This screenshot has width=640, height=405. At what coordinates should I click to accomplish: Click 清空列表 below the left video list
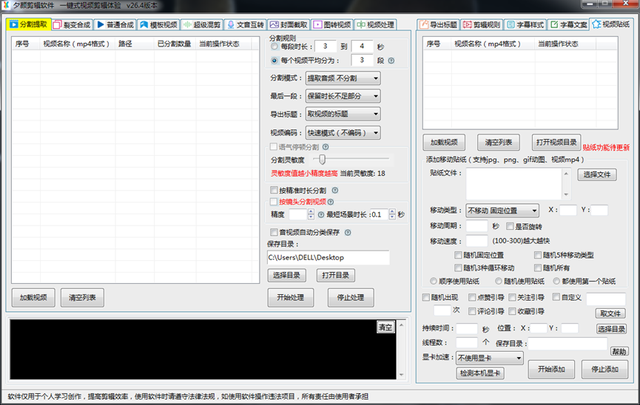click(x=82, y=298)
